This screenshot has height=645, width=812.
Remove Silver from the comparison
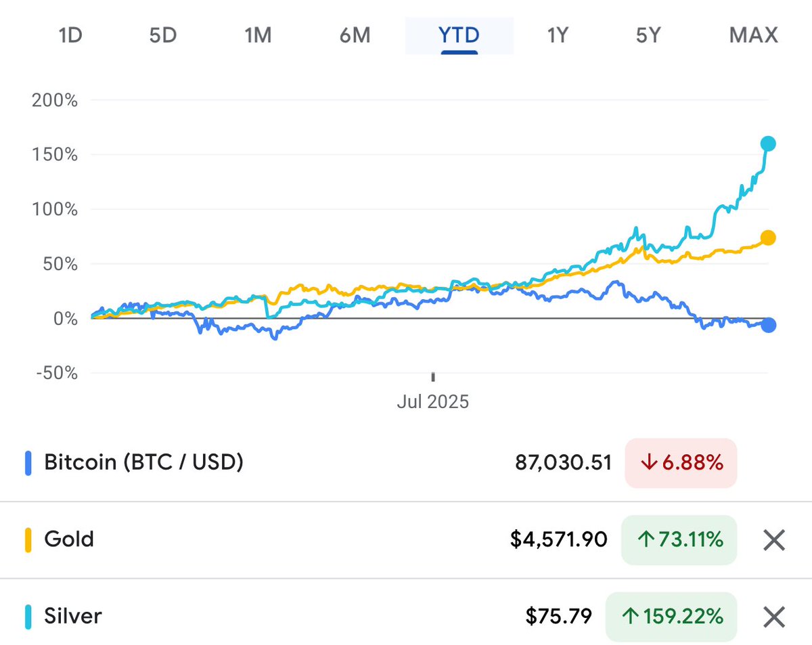coord(773,617)
